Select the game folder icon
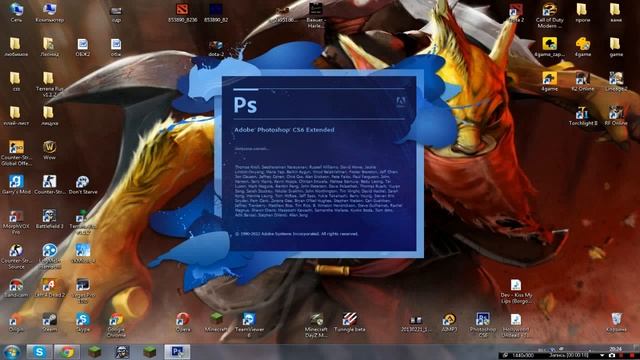The height and width of the screenshot is (360, 640). (616, 47)
